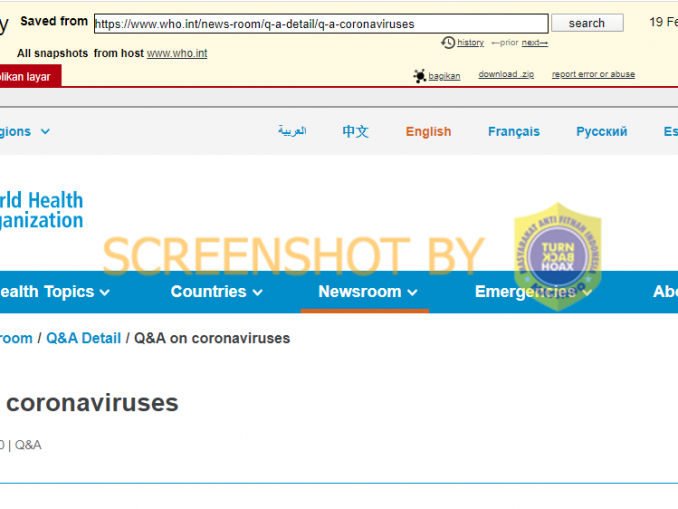The width and height of the screenshot is (678, 509).
Task: Switch language to Русский
Action: [601, 131]
